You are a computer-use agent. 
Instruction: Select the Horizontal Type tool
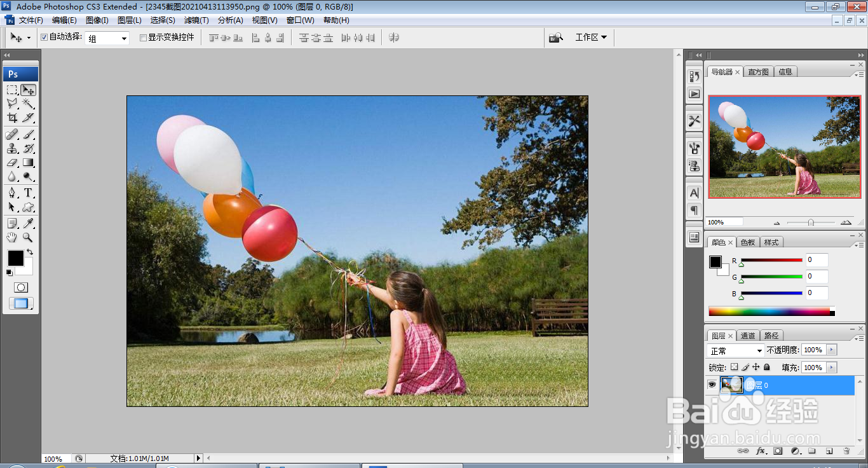[28, 193]
